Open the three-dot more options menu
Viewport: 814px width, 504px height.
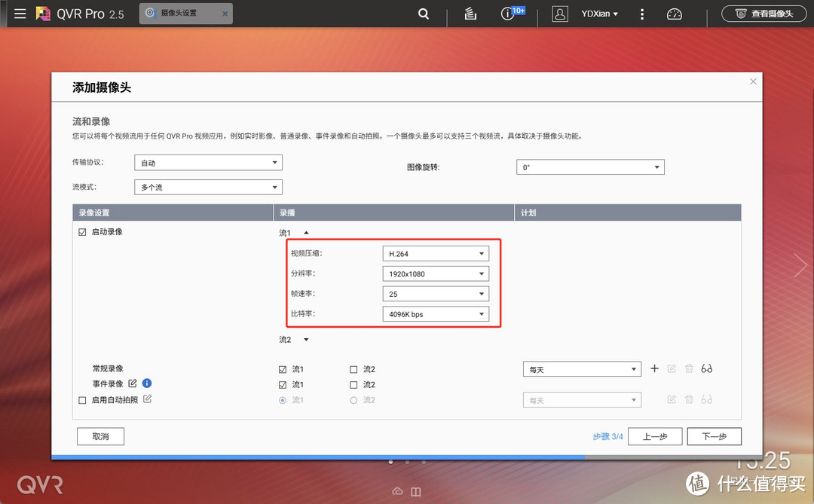641,13
